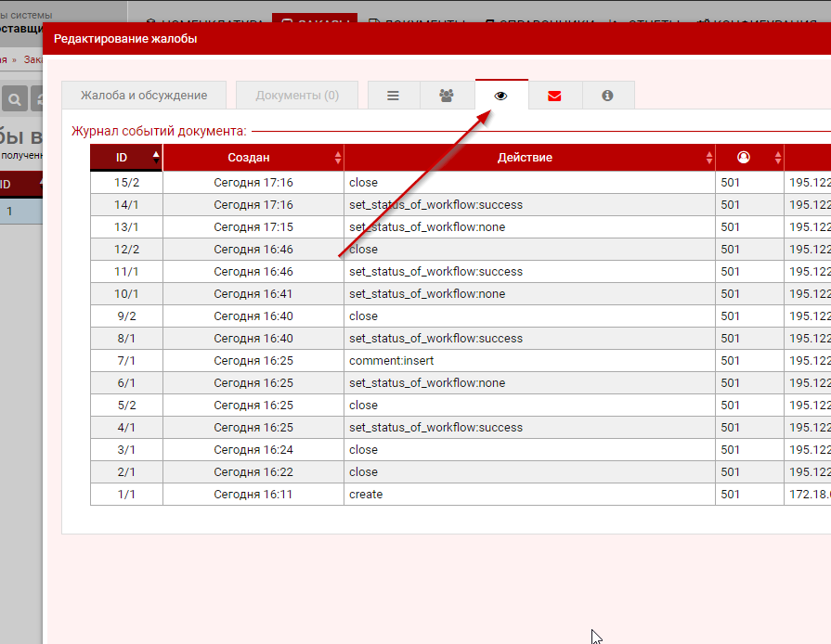This screenshot has height=644, width=831.
Task: Open the list view tab icon
Action: point(393,96)
